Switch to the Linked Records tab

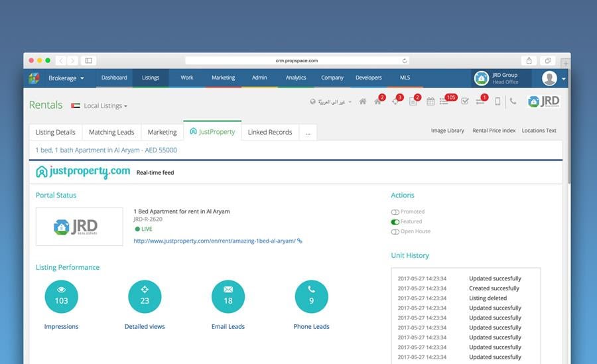pyautogui.click(x=270, y=132)
